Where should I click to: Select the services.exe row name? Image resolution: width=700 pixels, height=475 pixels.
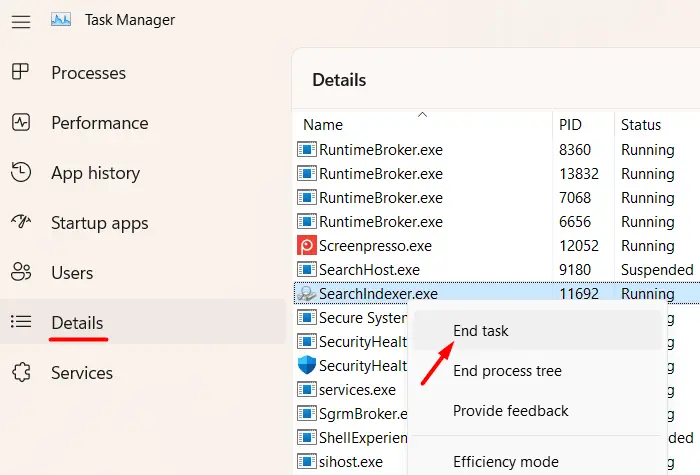357,390
